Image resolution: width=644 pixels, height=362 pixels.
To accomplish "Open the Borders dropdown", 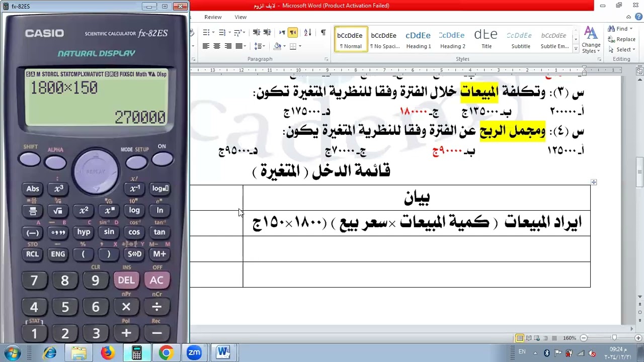I will (x=300, y=46).
